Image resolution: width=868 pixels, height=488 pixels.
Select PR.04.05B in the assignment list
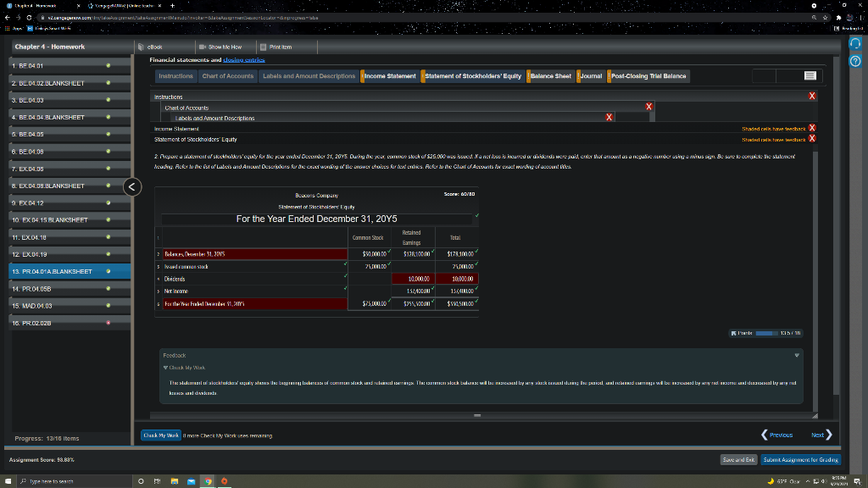click(x=70, y=289)
